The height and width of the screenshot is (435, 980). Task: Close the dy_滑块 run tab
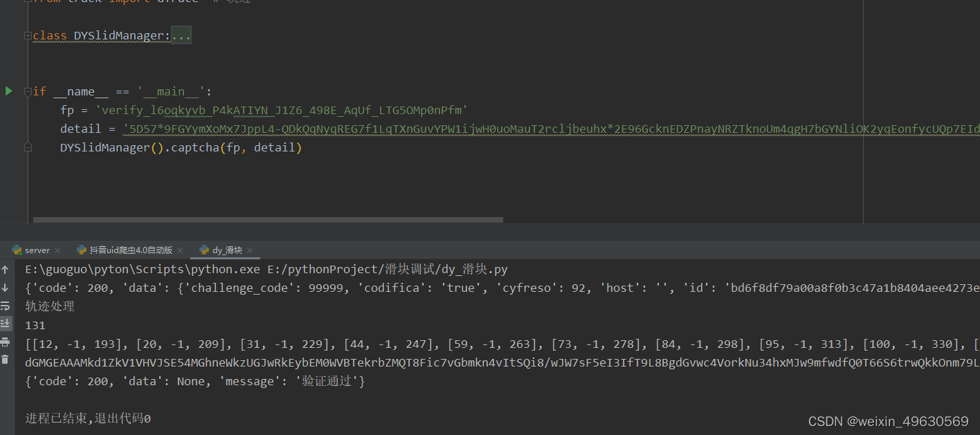coord(250,250)
